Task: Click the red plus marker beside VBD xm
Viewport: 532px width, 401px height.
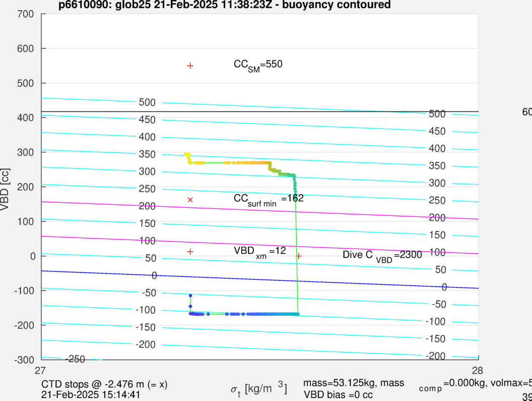Action: pos(190,252)
